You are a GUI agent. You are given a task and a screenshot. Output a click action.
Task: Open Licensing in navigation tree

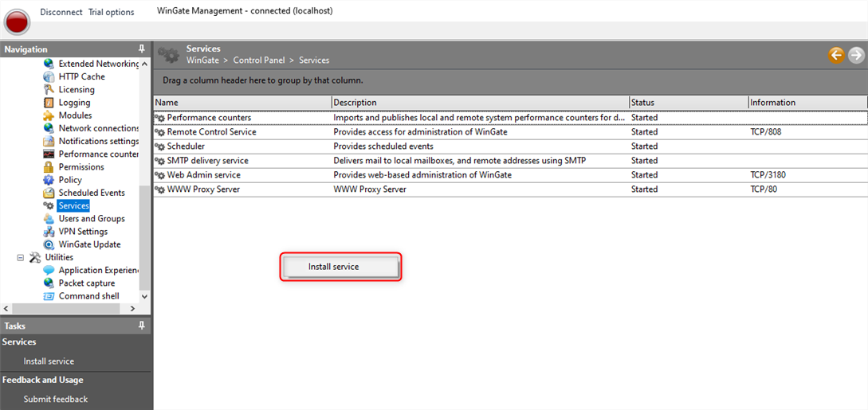point(77,89)
